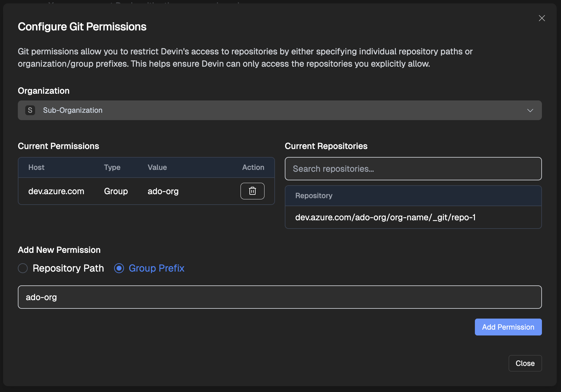Select the Repository Path radio option

[x=23, y=268]
